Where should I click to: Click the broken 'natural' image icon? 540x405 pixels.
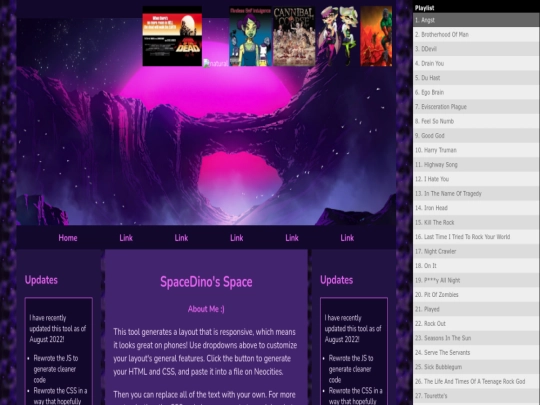[x=215, y=63]
